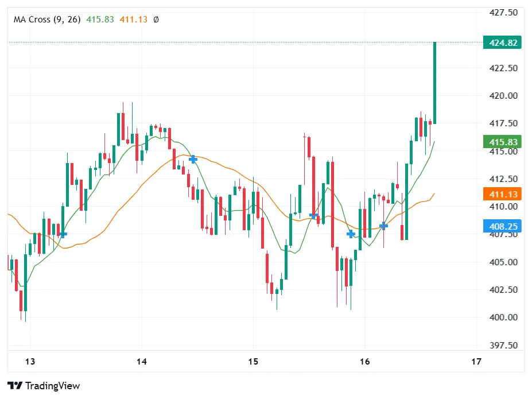The image size is (532, 399).
Task: Select the blue crossover marker above date 13
Action: tap(64, 234)
